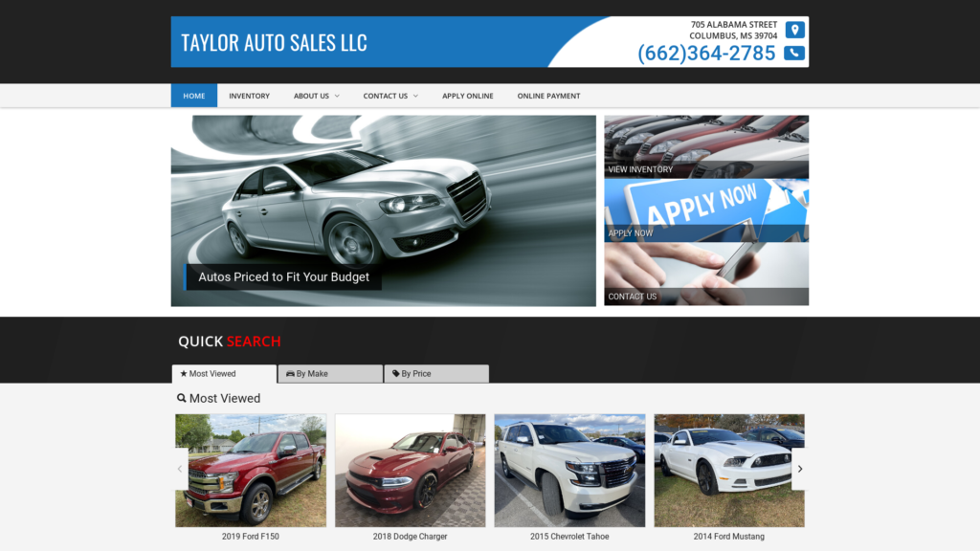Call the (662)364-2785 phone number link
This screenshot has height=551, width=980.
[x=706, y=54]
